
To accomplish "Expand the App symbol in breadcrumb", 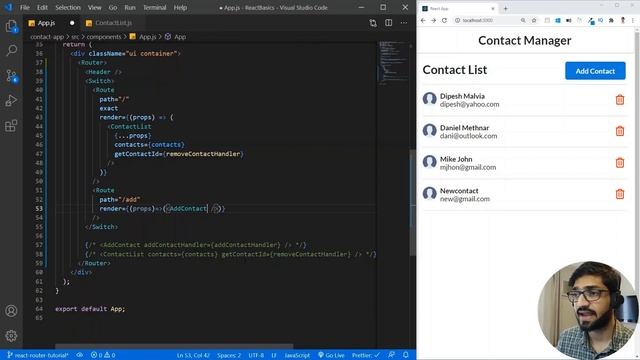I will pyautogui.click(x=176, y=37).
